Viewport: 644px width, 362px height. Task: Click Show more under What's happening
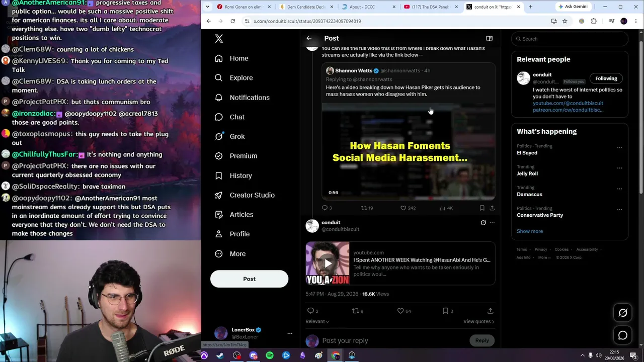click(530, 231)
